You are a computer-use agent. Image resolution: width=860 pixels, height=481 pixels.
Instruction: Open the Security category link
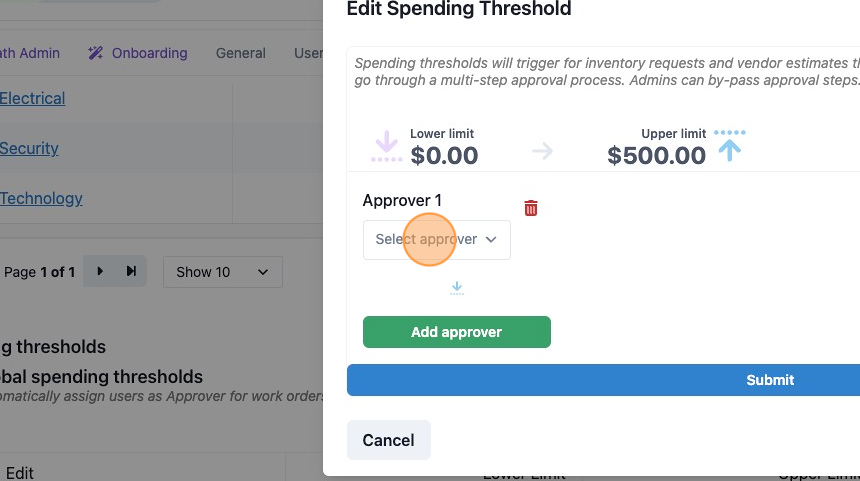29,148
